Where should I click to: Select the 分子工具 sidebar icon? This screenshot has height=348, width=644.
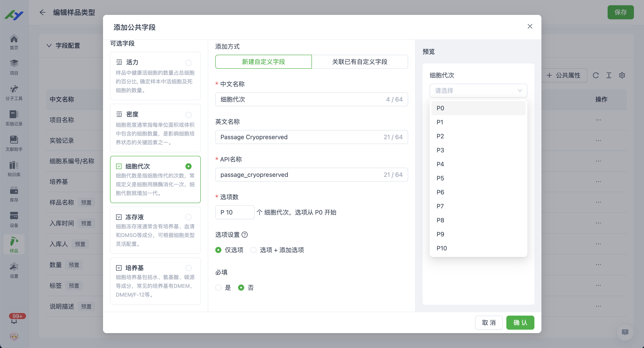[14, 92]
